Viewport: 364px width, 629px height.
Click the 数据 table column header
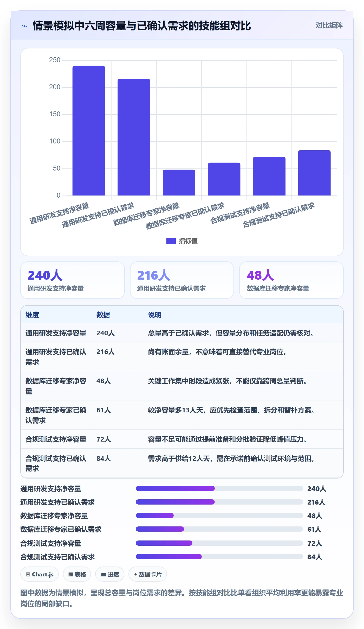103,315
